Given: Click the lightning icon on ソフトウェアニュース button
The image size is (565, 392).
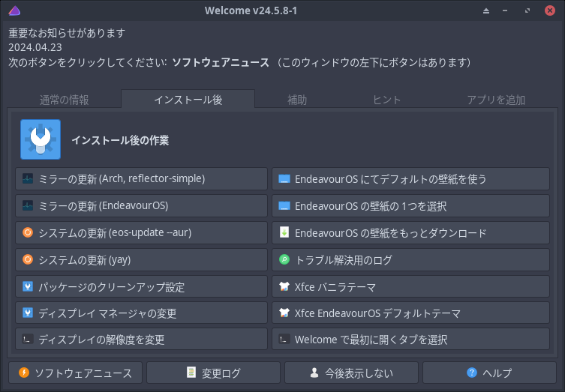Looking at the screenshot, I should 24,373.
